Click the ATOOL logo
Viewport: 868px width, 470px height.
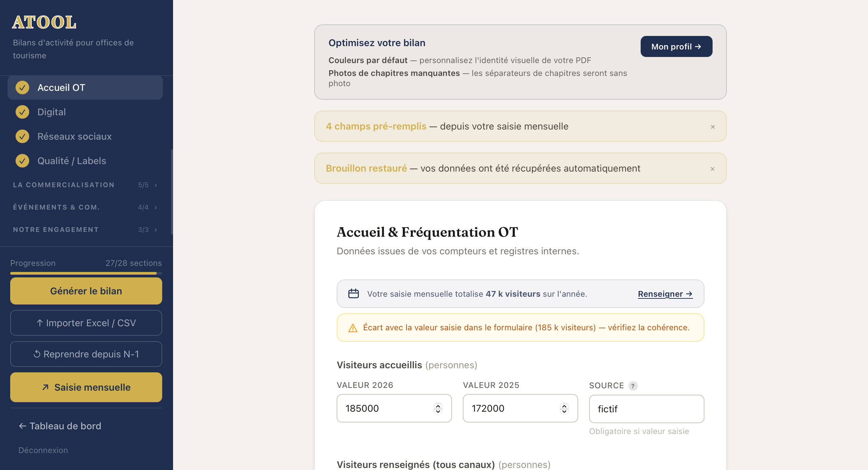click(44, 22)
